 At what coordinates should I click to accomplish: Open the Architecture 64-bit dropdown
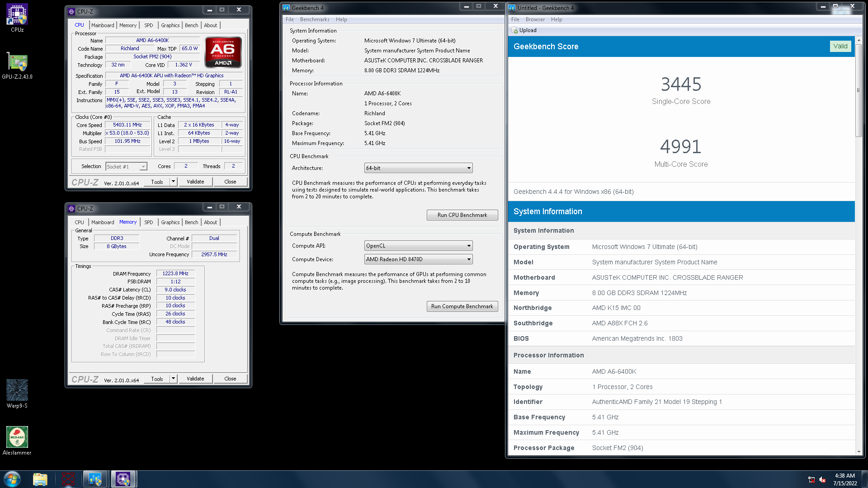coord(418,168)
